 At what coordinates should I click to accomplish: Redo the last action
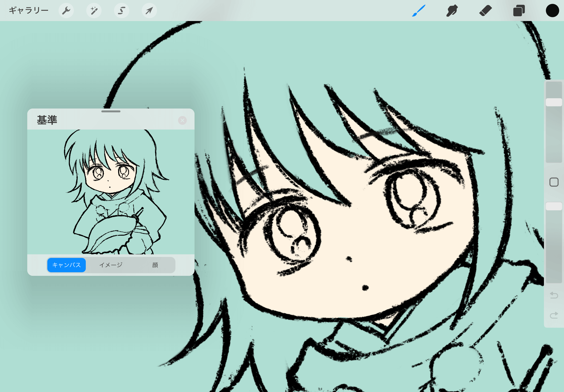pyautogui.click(x=554, y=315)
